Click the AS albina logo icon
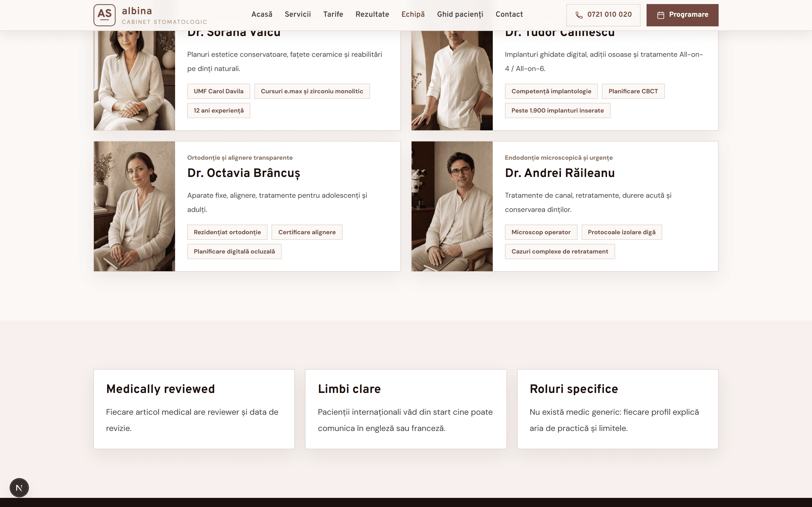 pos(104,15)
